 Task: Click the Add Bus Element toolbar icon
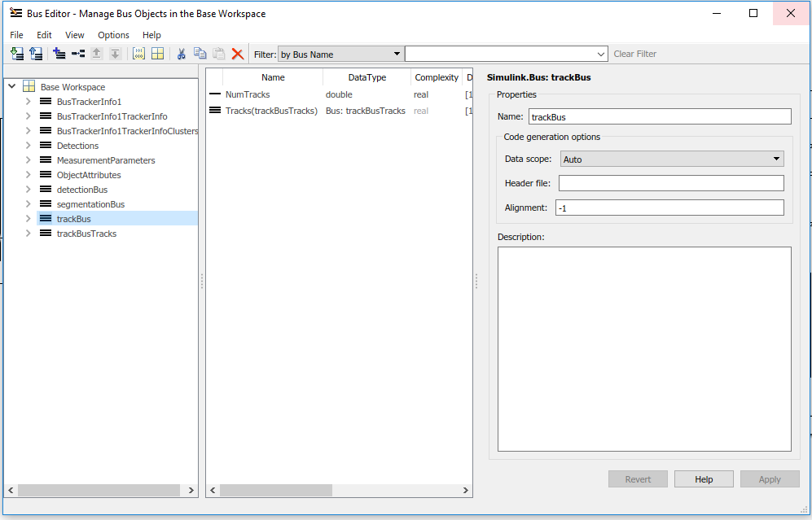click(78, 54)
